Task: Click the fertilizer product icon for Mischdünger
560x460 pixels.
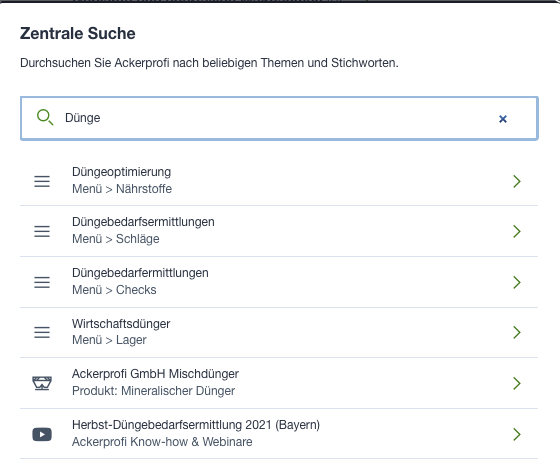Action: click(42, 383)
